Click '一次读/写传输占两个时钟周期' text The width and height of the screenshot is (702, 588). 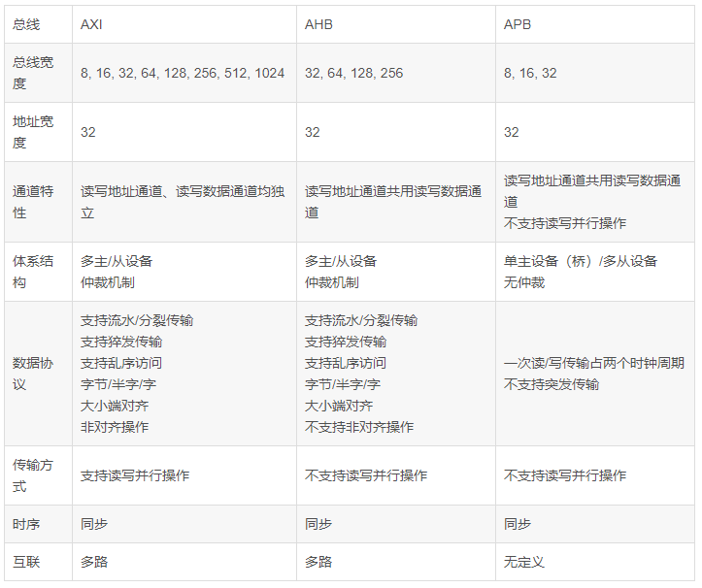(593, 363)
